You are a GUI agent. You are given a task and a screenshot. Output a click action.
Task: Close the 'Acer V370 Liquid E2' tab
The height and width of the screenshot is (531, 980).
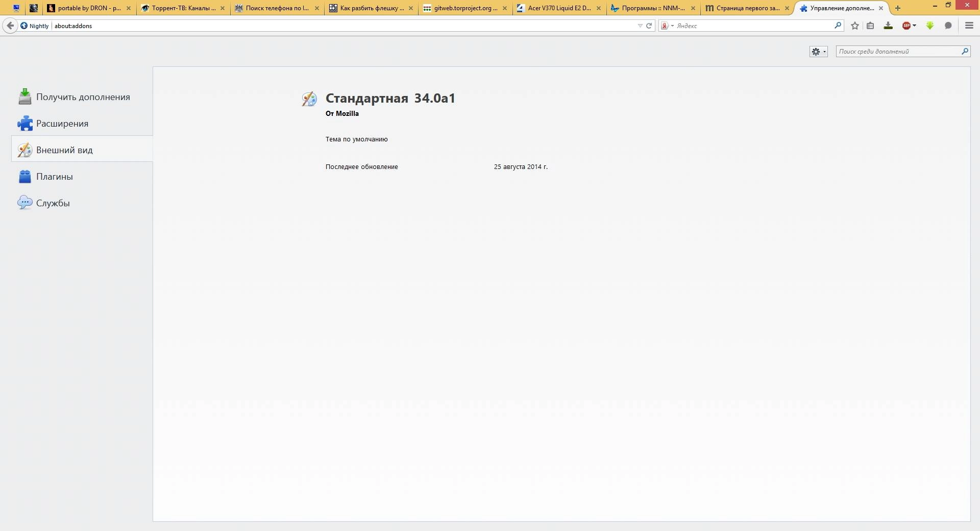point(599,8)
